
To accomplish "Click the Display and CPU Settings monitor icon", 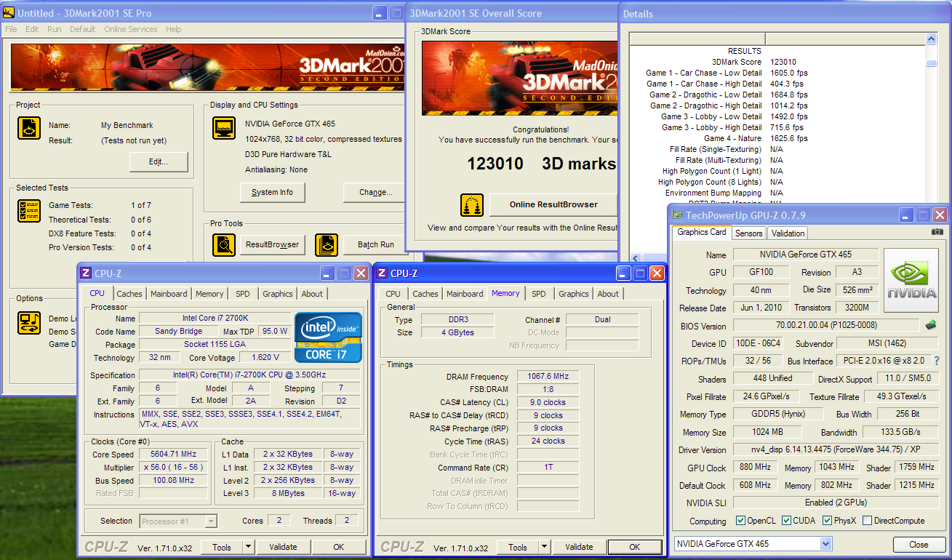I will (x=224, y=127).
